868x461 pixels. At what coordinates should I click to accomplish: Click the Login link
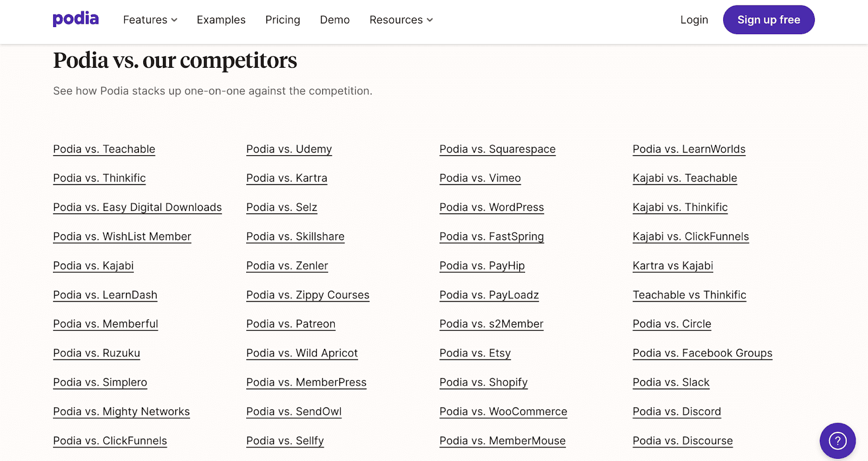pyautogui.click(x=694, y=20)
